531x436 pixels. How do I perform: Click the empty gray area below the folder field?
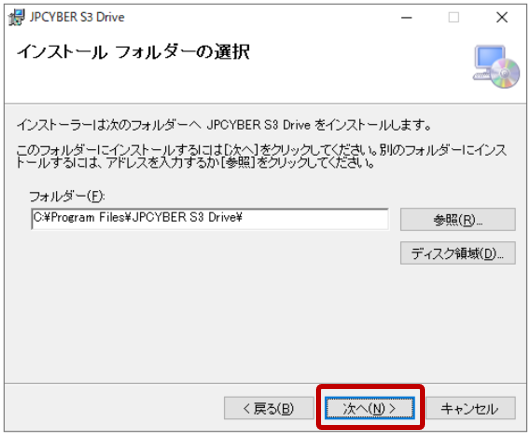pos(210,305)
